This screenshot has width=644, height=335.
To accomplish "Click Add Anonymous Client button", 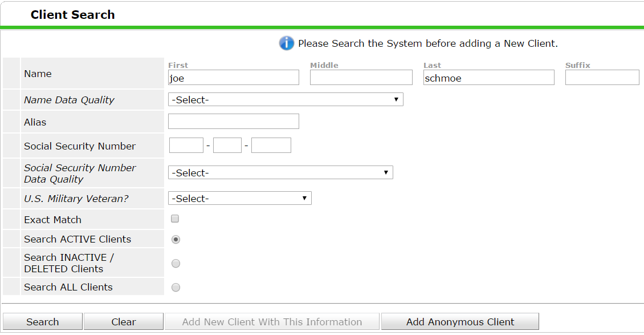I will (x=460, y=321).
